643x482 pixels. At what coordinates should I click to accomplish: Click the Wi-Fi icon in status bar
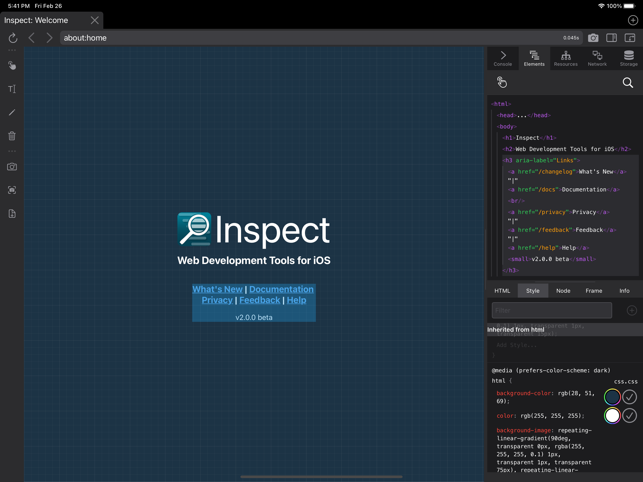[602, 6]
